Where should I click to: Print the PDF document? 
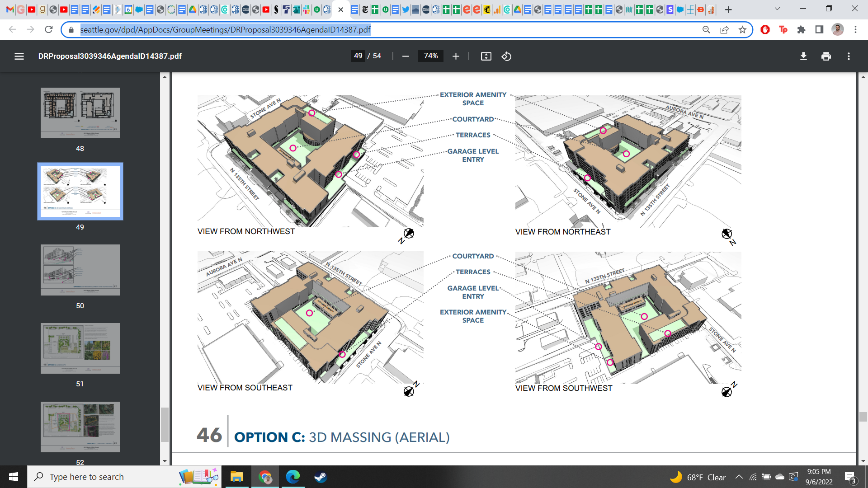[x=826, y=56]
